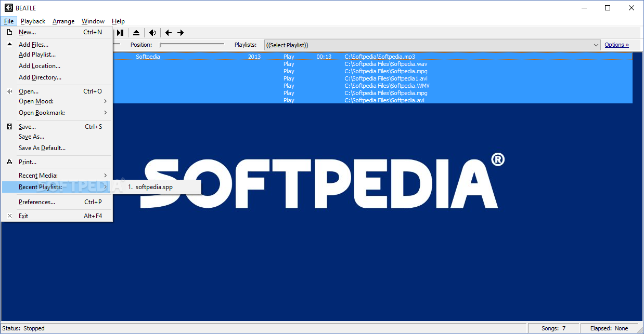644x334 pixels.
Task: Click the 00:13 duration cell
Action: pos(324,57)
